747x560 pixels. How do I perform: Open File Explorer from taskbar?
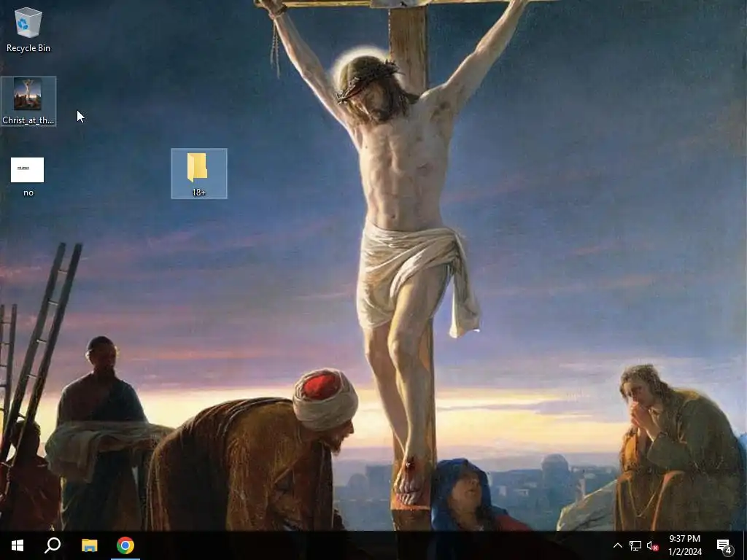(x=89, y=545)
